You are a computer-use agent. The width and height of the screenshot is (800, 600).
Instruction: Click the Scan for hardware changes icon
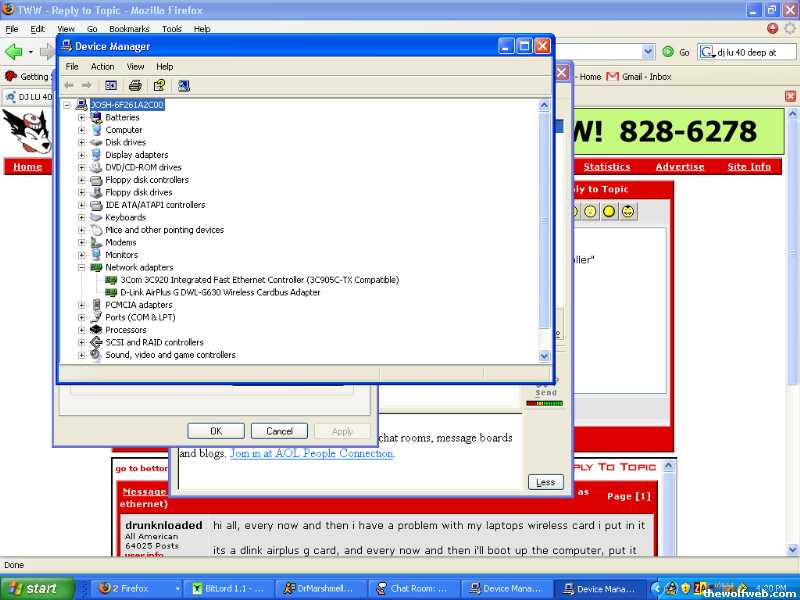[184, 86]
